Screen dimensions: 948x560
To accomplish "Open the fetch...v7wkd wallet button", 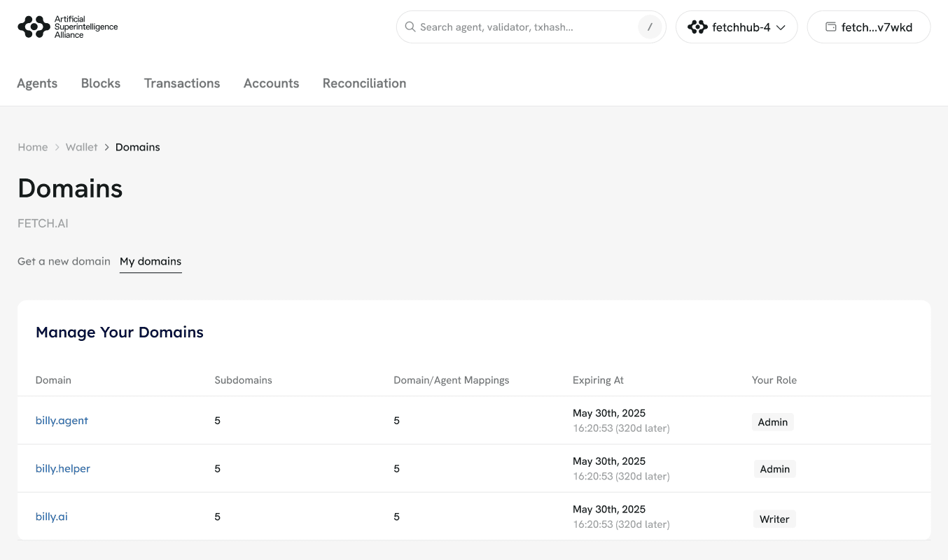I will tap(868, 27).
